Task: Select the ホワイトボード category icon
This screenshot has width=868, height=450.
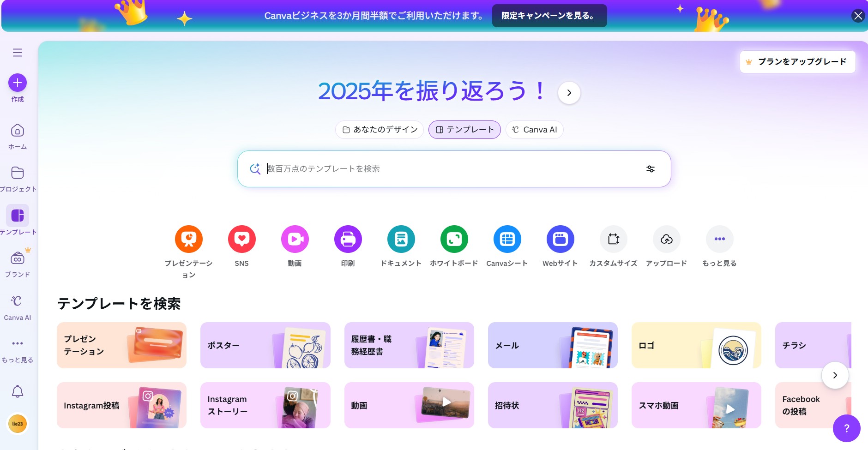Action: pyautogui.click(x=454, y=239)
